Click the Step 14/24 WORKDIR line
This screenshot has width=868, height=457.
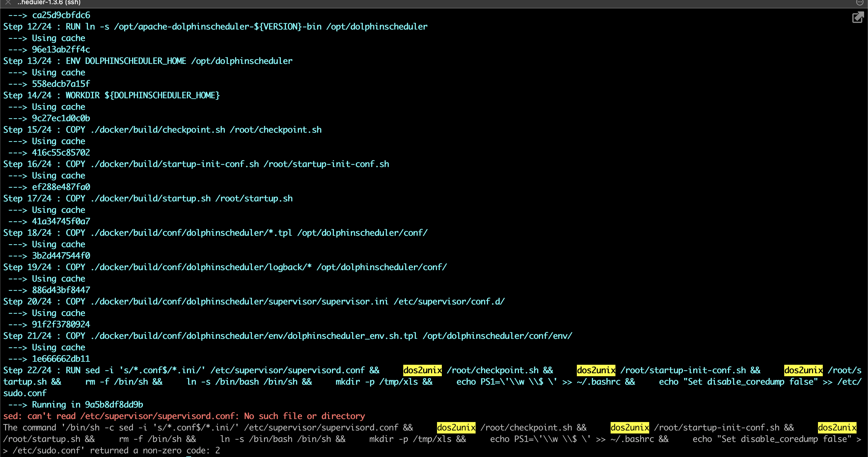tap(111, 95)
